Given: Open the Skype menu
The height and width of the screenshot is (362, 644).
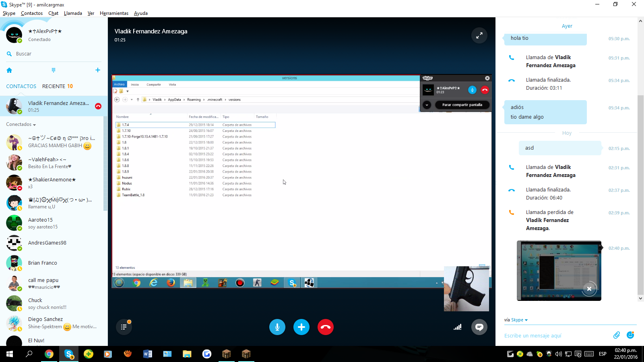Looking at the screenshot, I should [9, 13].
